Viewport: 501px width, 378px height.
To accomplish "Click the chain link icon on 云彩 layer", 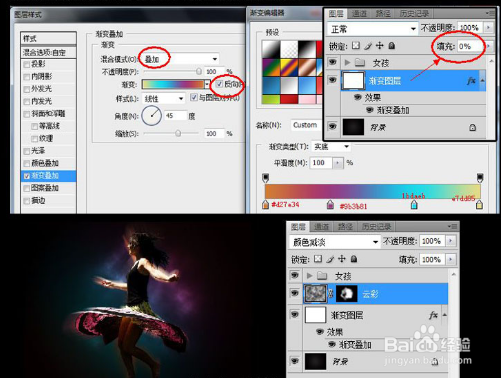I will (331, 294).
